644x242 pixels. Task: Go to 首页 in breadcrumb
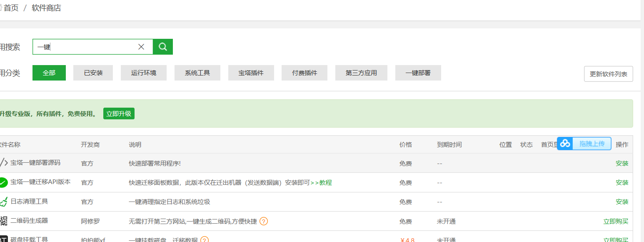coord(11,8)
